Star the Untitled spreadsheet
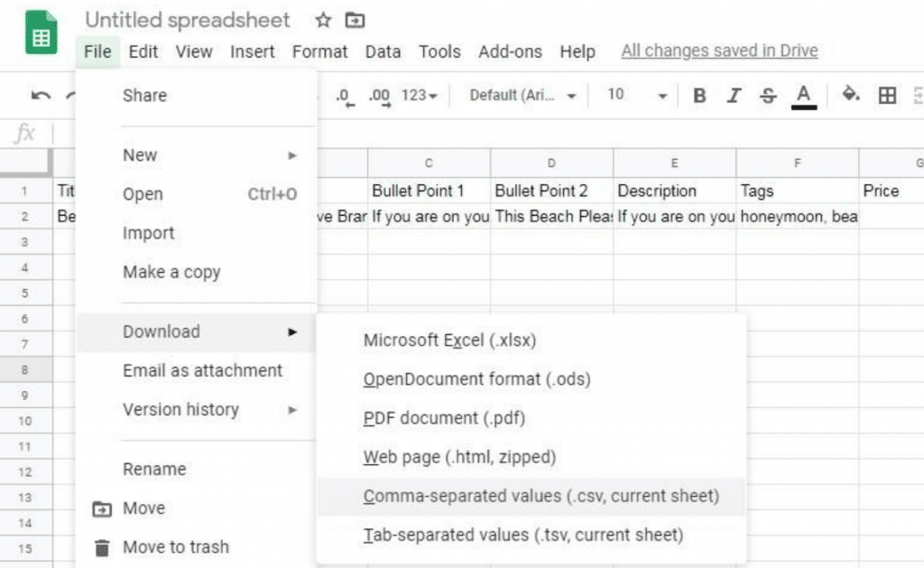Image resolution: width=924 pixels, height=568 pixels. 323,20
